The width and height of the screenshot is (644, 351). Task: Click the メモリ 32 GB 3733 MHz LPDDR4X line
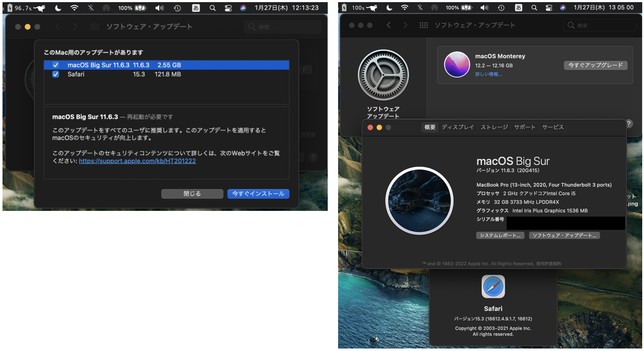(x=517, y=202)
